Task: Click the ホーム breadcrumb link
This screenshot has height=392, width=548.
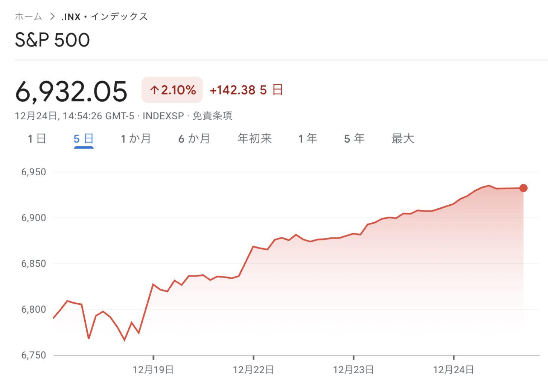Action: click(x=28, y=17)
